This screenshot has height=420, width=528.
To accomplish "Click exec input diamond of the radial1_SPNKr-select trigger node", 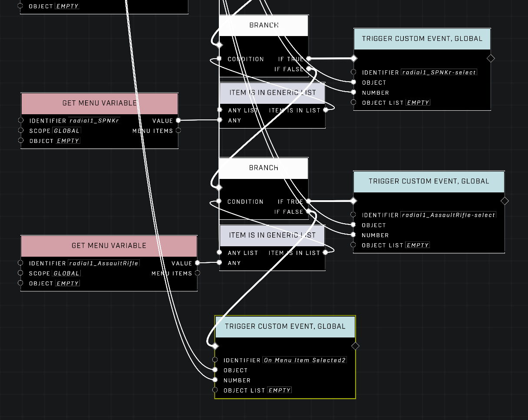I will pyautogui.click(x=354, y=58).
